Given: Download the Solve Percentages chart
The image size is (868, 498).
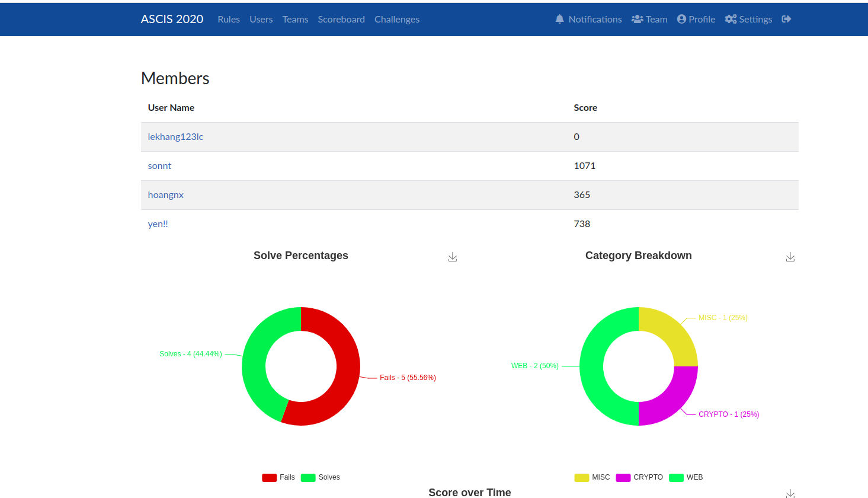Looking at the screenshot, I should coord(453,257).
